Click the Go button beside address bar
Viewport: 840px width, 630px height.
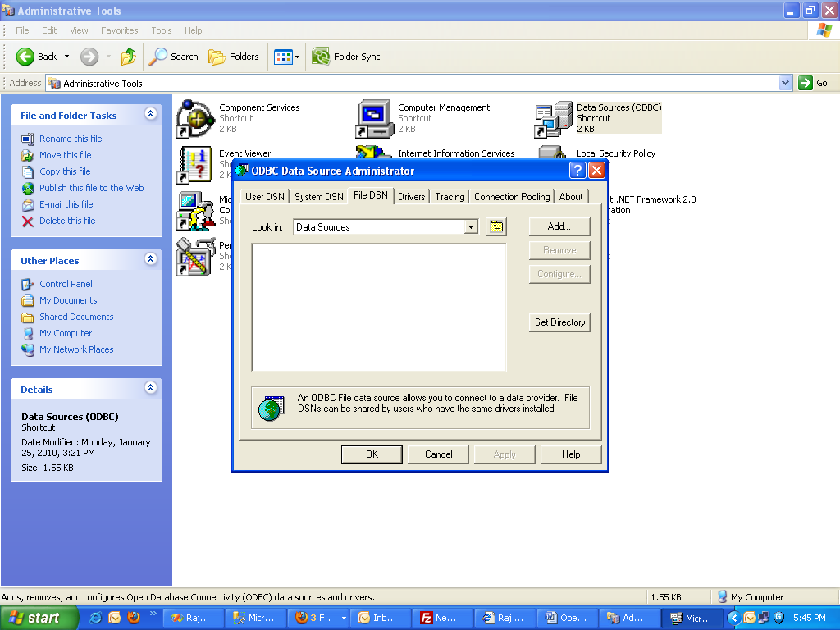tap(813, 83)
